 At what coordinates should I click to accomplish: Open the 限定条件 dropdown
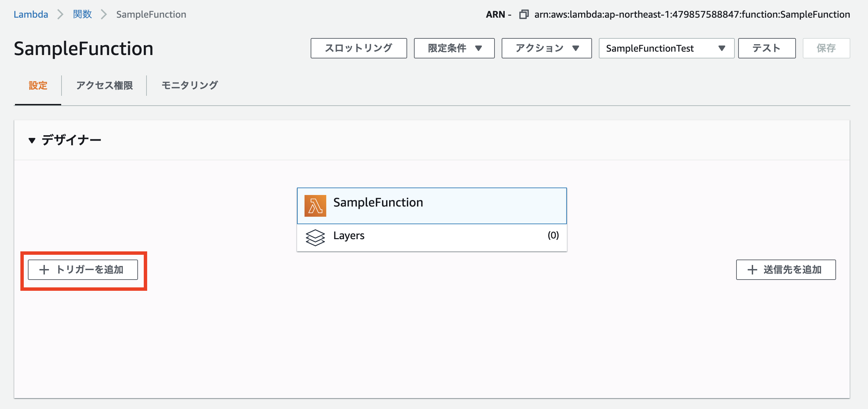[x=454, y=48]
